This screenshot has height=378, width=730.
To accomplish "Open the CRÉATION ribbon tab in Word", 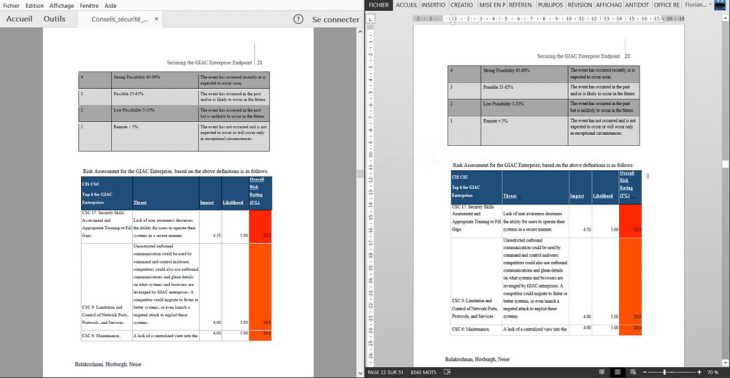I will pyautogui.click(x=461, y=5).
